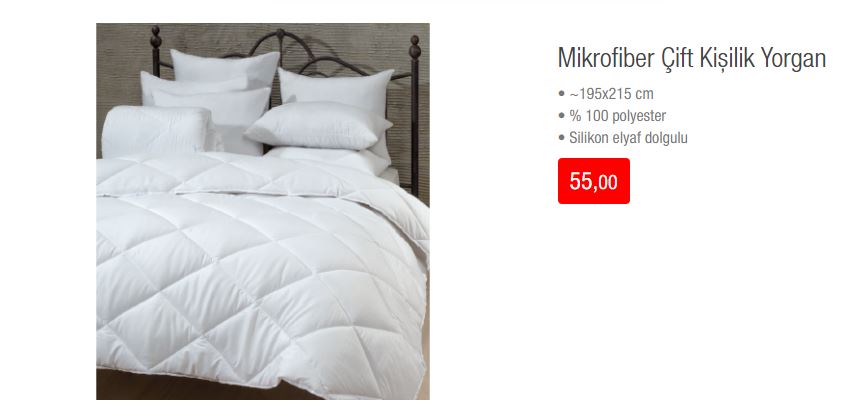
Task: Click the bullet dot before Silikon elyaf dolgulu
Action: [x=561, y=138]
